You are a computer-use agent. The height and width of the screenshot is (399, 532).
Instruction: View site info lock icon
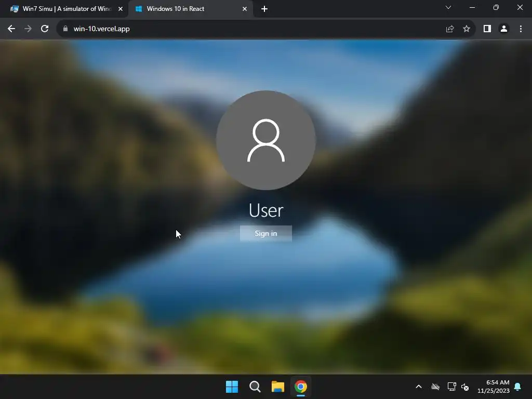click(x=65, y=29)
